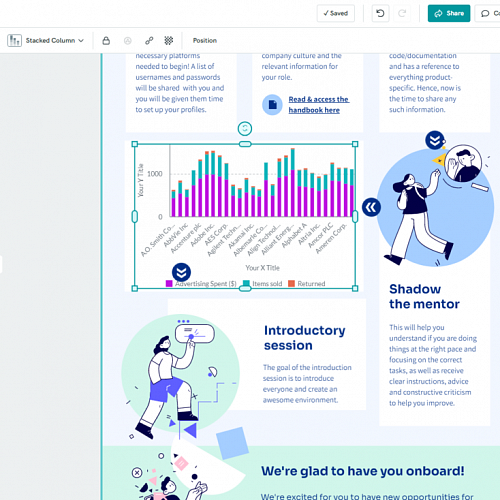The width and height of the screenshot is (500, 500).
Task: Click the greyed-out circle icon beside the lock
Action: 128,40
